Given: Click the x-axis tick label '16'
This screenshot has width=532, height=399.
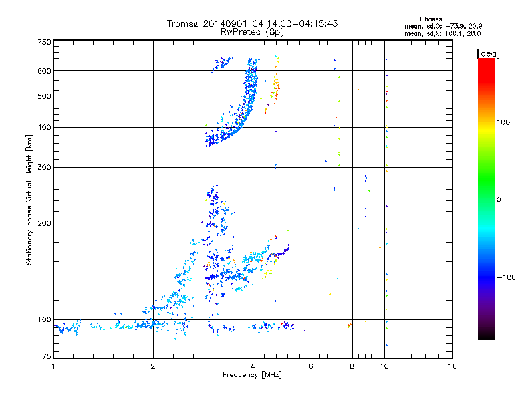Looking at the screenshot, I should [452, 366].
